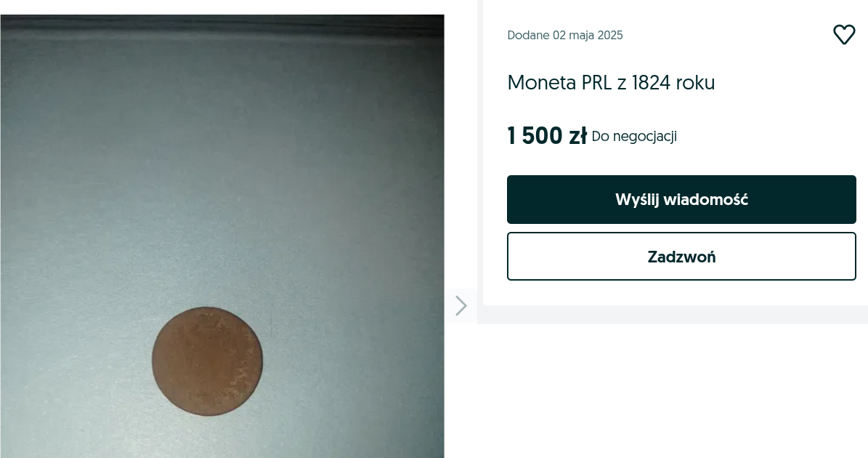Send a message via Wyślij wiadomość button

(681, 199)
